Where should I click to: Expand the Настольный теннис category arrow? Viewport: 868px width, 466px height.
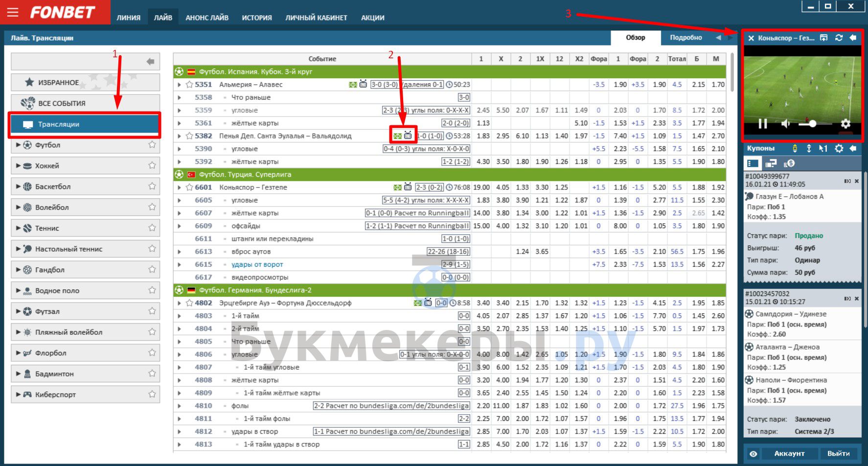19,249
